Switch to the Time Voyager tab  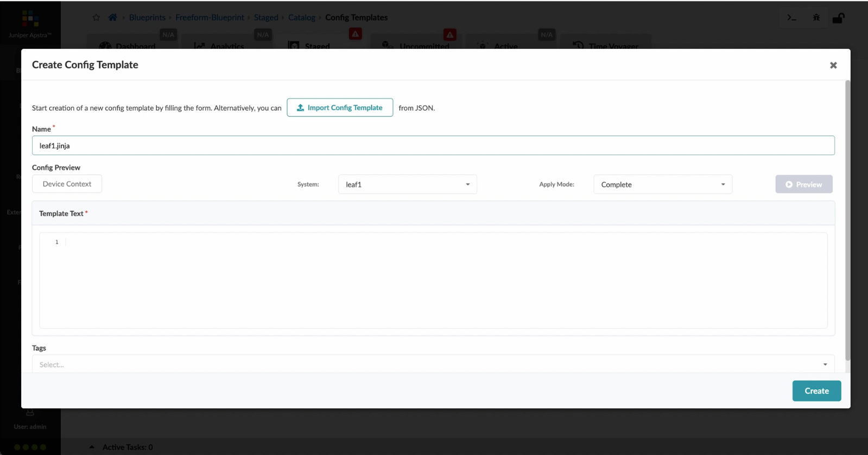(605, 42)
